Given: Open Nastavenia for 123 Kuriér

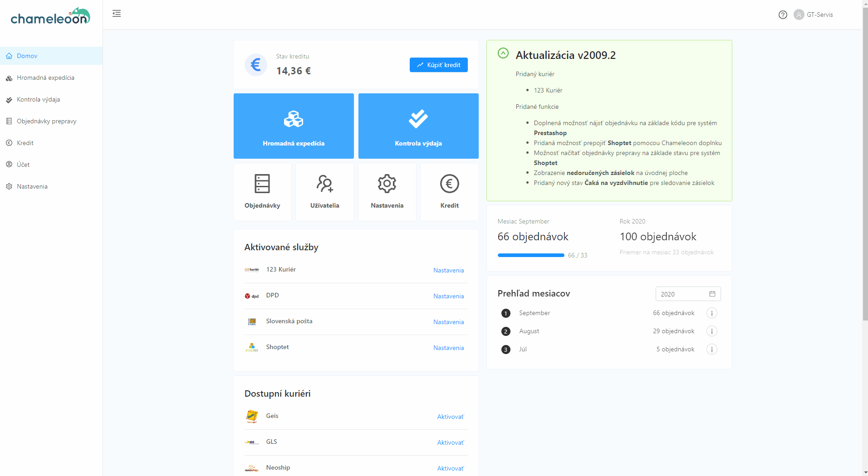Looking at the screenshot, I should click(448, 270).
